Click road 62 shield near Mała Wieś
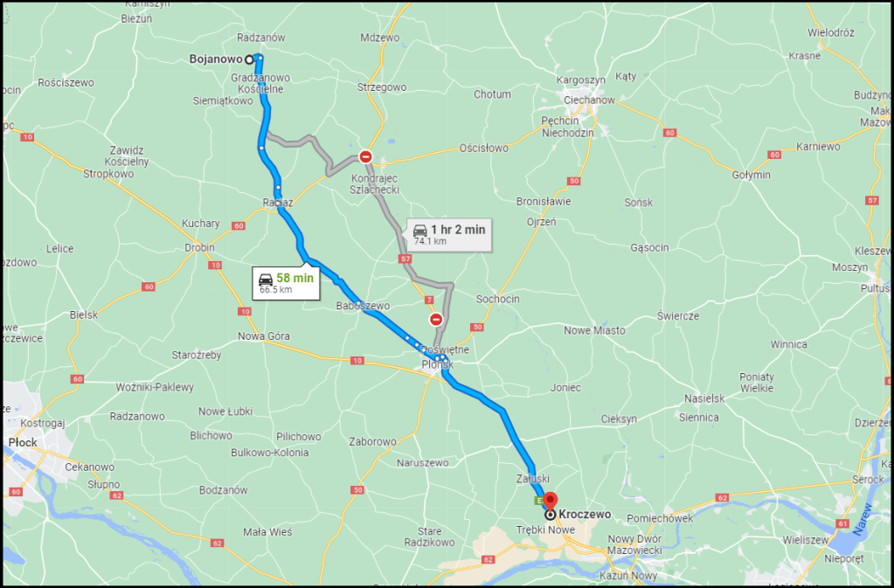Screen dimensions: 894x588 [217, 543]
